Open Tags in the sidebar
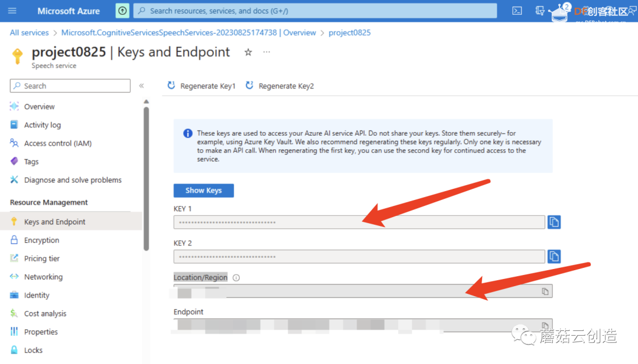Screen dimensions: 638x364 [31, 161]
